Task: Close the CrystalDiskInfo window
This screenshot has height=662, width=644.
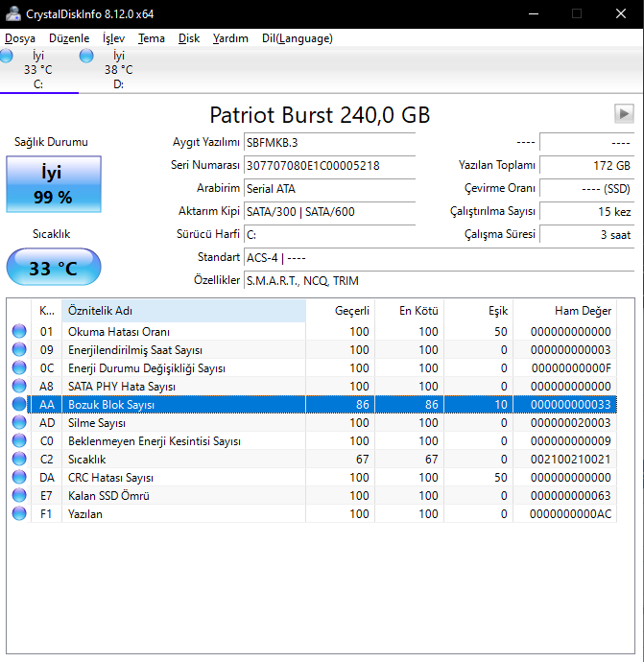Action: (x=620, y=13)
